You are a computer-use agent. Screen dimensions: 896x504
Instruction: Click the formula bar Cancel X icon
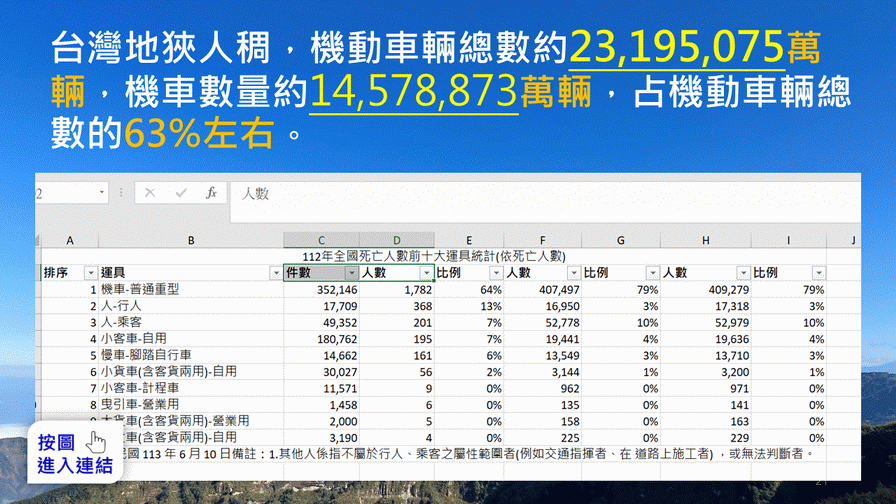(150, 193)
